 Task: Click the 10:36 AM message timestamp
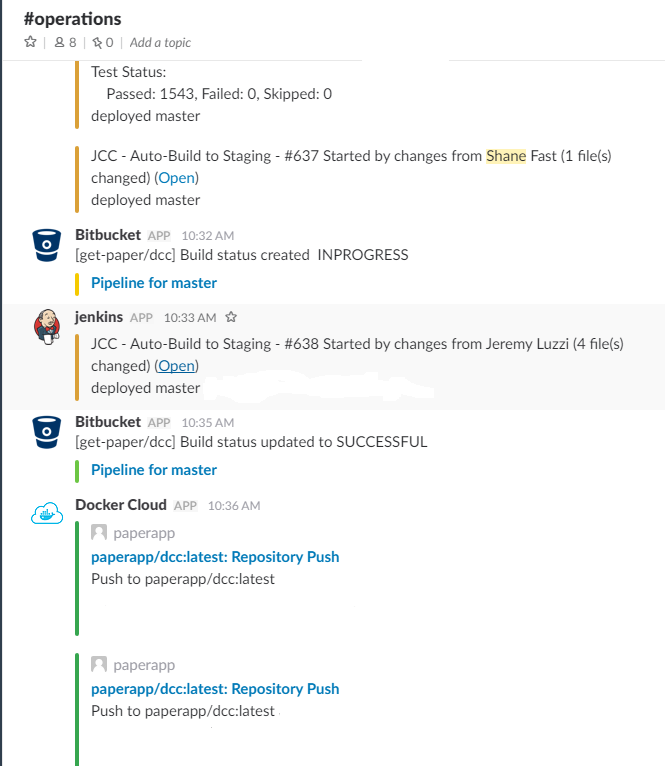234,506
